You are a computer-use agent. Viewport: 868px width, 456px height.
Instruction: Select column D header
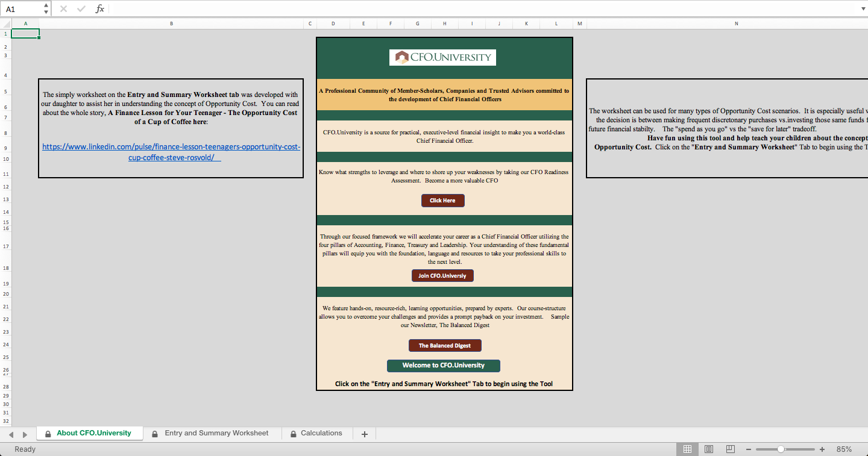[333, 23]
